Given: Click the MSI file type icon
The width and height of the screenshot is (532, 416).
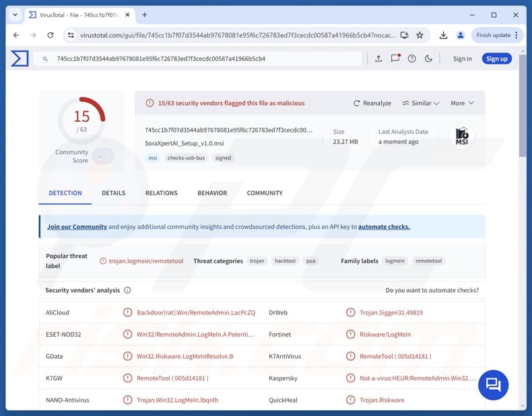Looking at the screenshot, I should pyautogui.click(x=462, y=136).
